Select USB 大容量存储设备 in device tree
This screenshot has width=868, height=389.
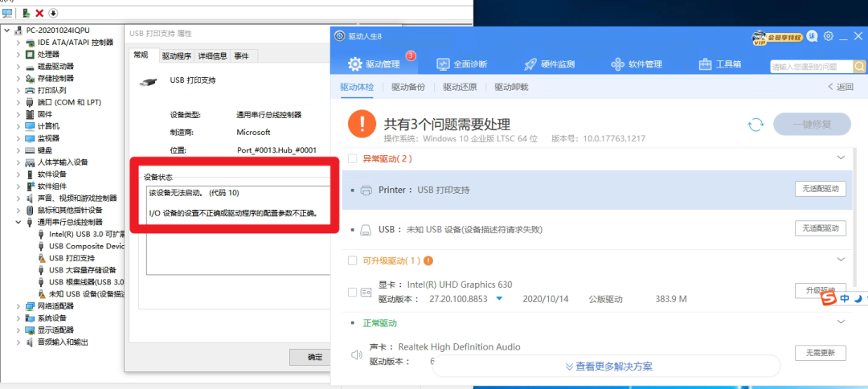click(83, 270)
